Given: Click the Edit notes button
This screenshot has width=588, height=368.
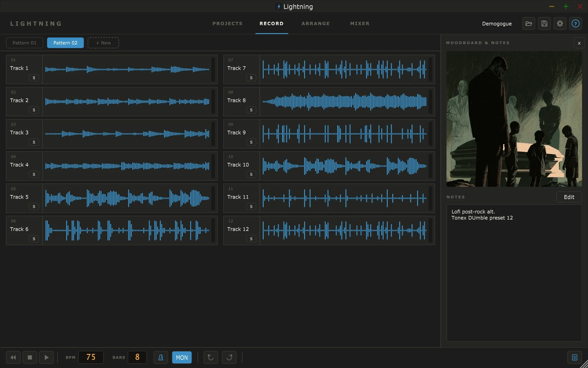Looking at the screenshot, I should pyautogui.click(x=569, y=197).
